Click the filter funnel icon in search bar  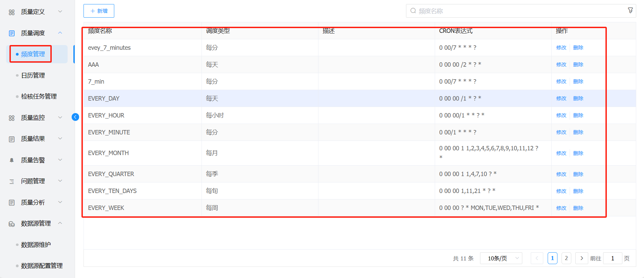(630, 10)
